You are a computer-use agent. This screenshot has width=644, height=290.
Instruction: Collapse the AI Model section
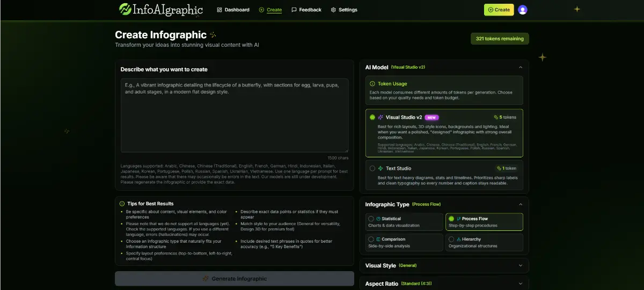click(x=520, y=67)
